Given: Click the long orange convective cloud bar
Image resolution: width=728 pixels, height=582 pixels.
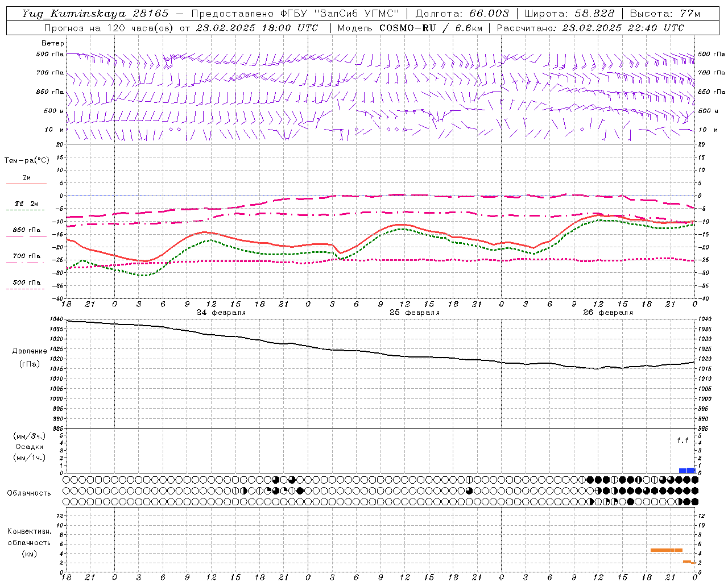Looking at the screenshot, I should click(666, 550).
